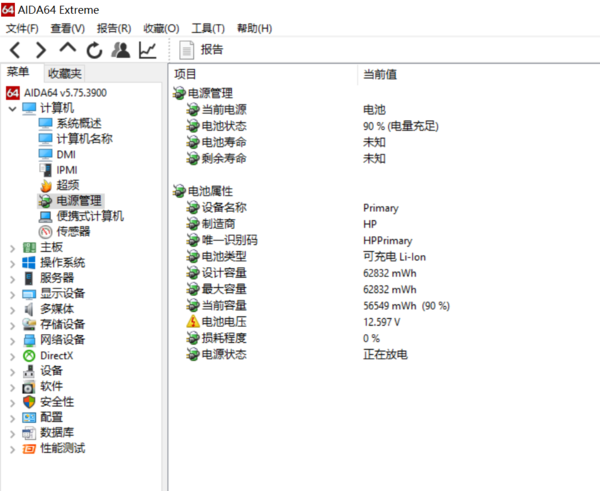The height and width of the screenshot is (491, 600).
Task: Click the 性能测试 benchmark icon
Action: click(29, 449)
